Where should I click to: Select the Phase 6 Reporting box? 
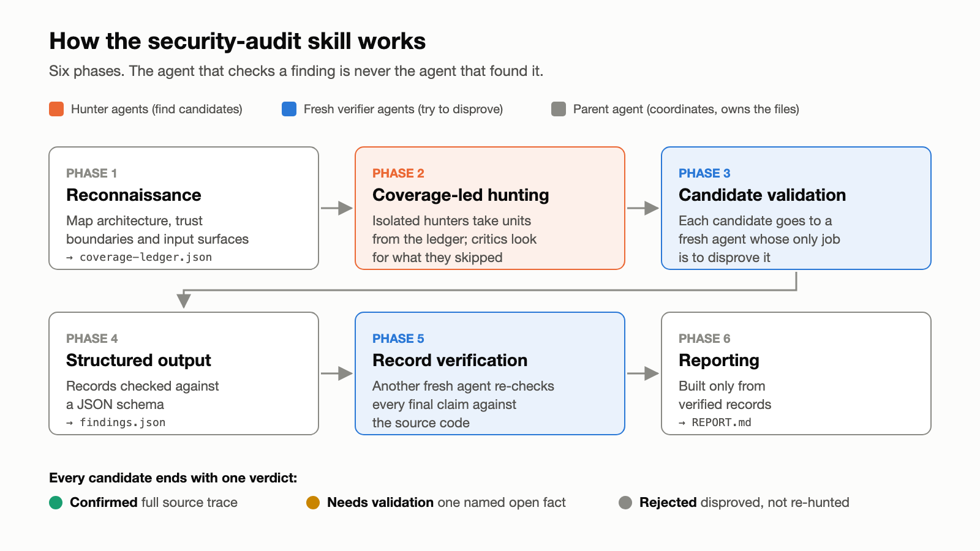click(x=796, y=373)
